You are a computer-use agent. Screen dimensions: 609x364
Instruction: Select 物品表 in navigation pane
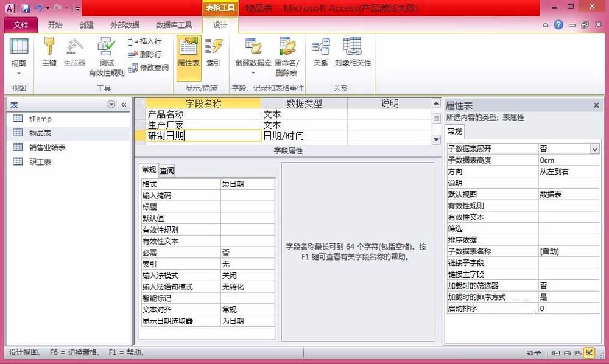(68, 133)
